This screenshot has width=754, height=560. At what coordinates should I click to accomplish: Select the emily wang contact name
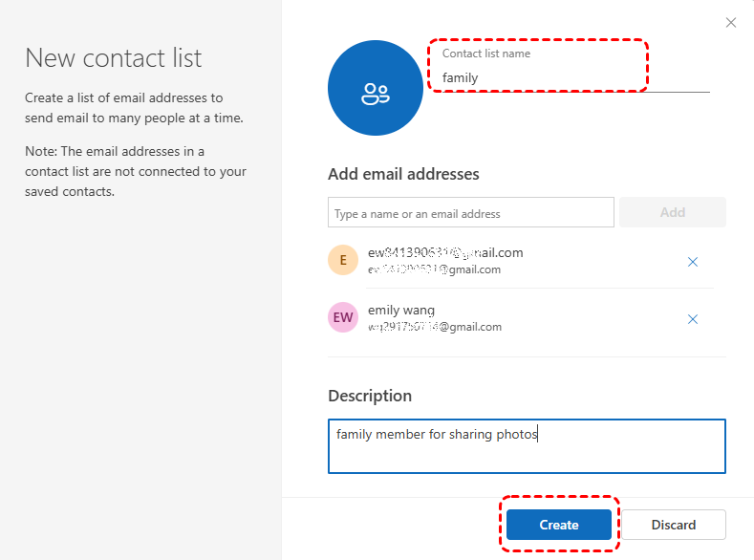(x=401, y=310)
